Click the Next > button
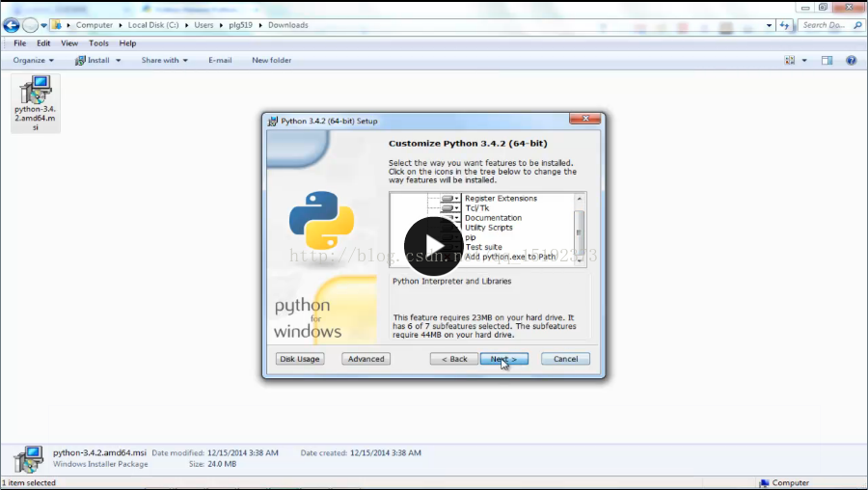Image resolution: width=868 pixels, height=490 pixels. pyautogui.click(x=504, y=359)
